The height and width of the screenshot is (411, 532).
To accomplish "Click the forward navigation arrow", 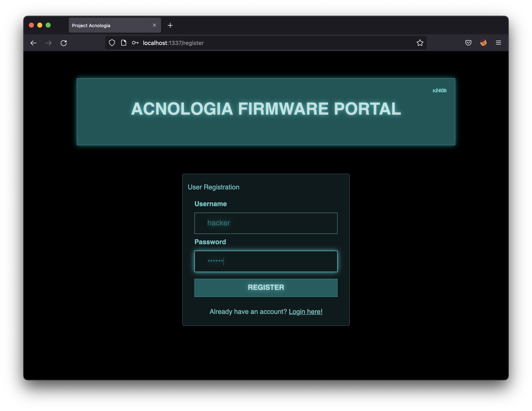I will click(49, 43).
